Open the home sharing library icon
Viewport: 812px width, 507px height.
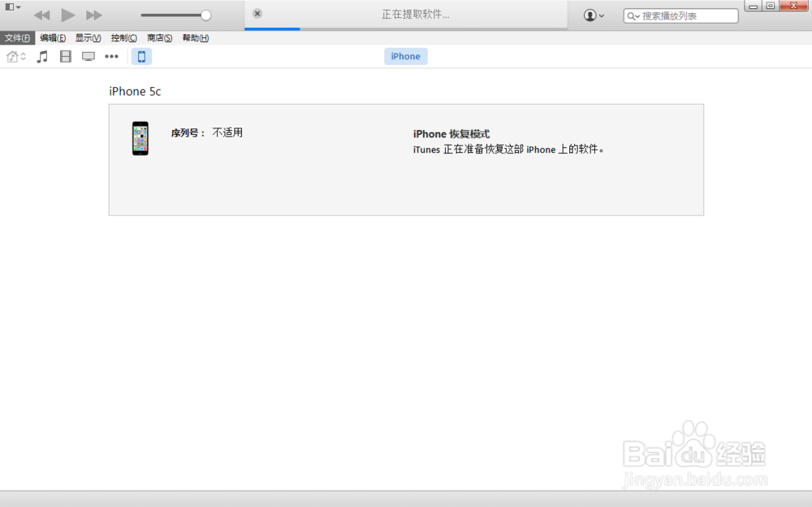[15, 57]
